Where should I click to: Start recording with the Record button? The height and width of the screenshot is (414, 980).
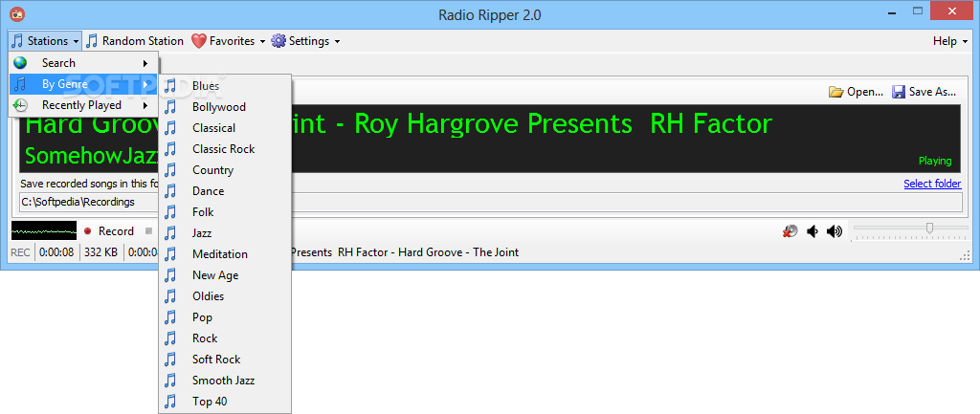[x=109, y=231]
